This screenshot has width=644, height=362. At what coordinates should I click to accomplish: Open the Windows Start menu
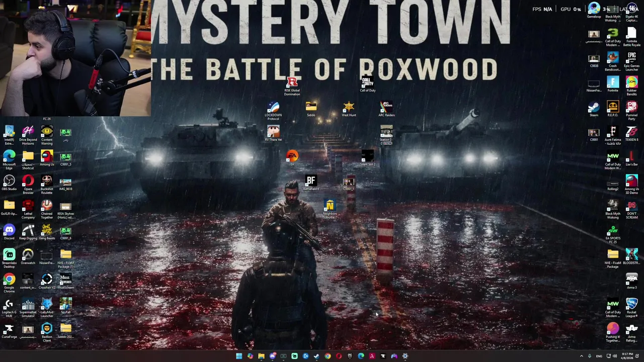pos(239,356)
